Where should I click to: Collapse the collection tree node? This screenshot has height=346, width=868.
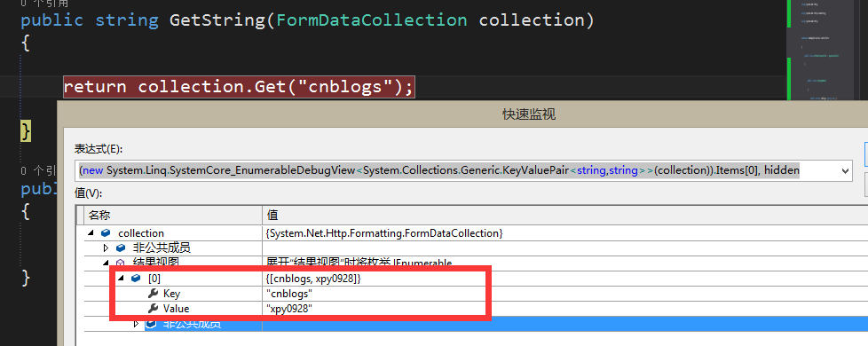[91, 233]
